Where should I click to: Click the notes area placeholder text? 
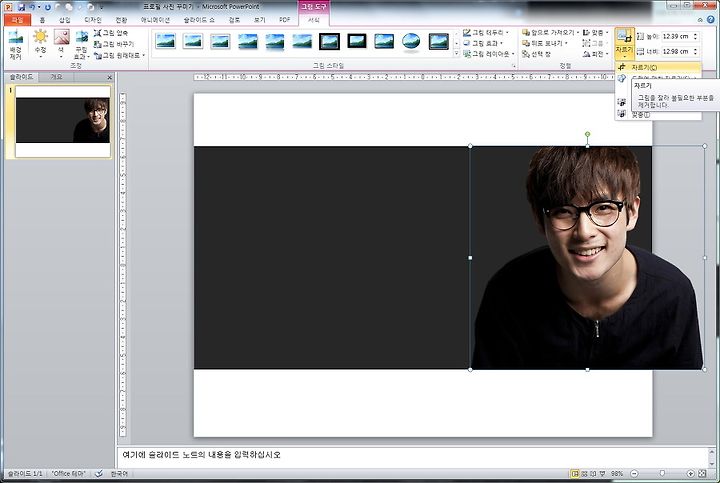[201, 455]
